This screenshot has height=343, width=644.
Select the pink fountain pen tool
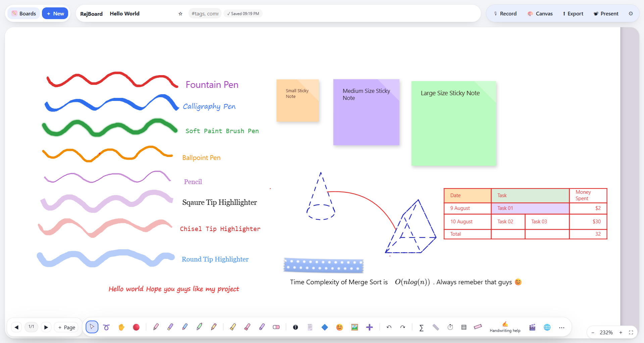click(156, 327)
